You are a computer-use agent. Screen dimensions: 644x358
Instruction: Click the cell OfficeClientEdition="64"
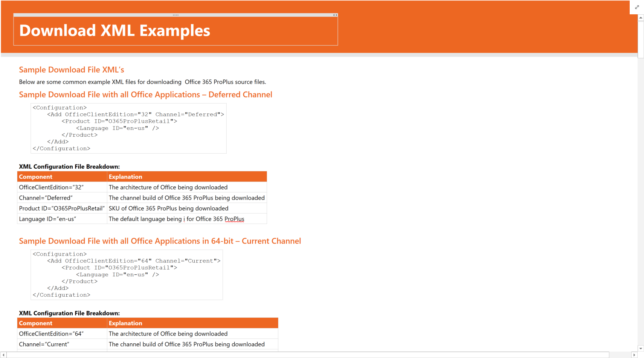[62, 334]
